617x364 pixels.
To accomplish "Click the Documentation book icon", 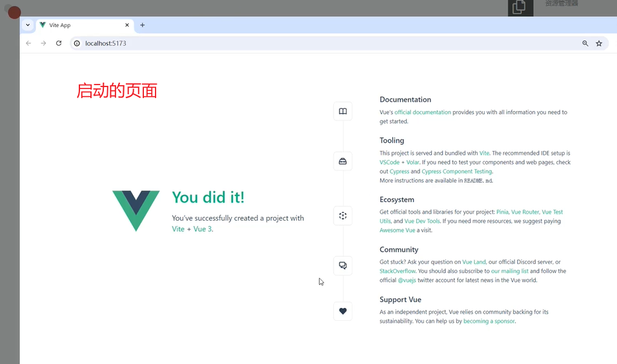I will [x=343, y=112].
